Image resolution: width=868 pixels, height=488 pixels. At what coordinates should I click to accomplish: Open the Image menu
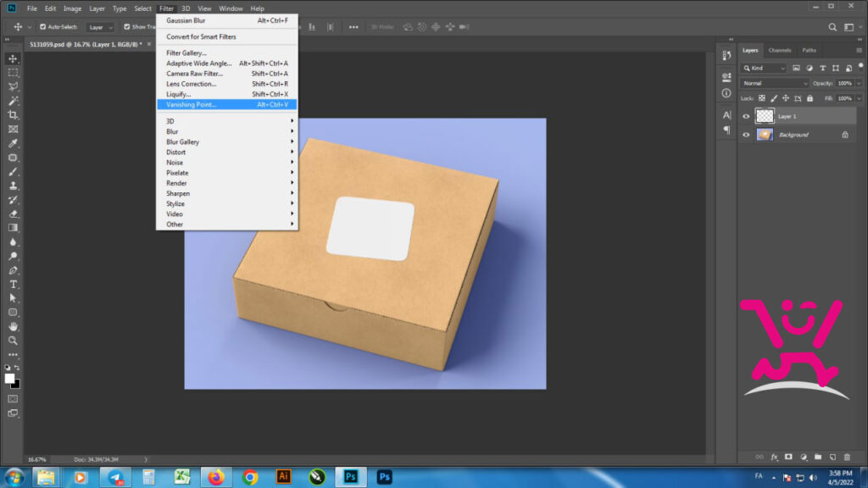pyautogui.click(x=73, y=8)
